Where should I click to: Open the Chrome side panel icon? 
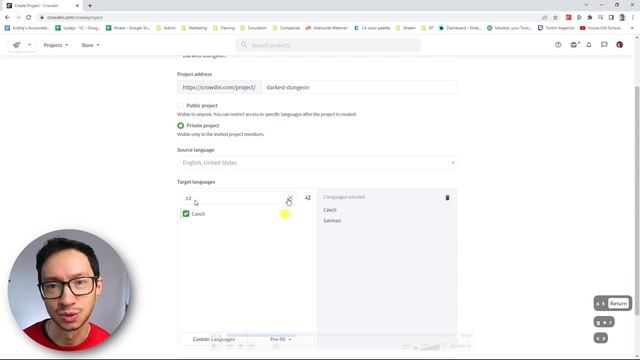[x=611, y=18]
